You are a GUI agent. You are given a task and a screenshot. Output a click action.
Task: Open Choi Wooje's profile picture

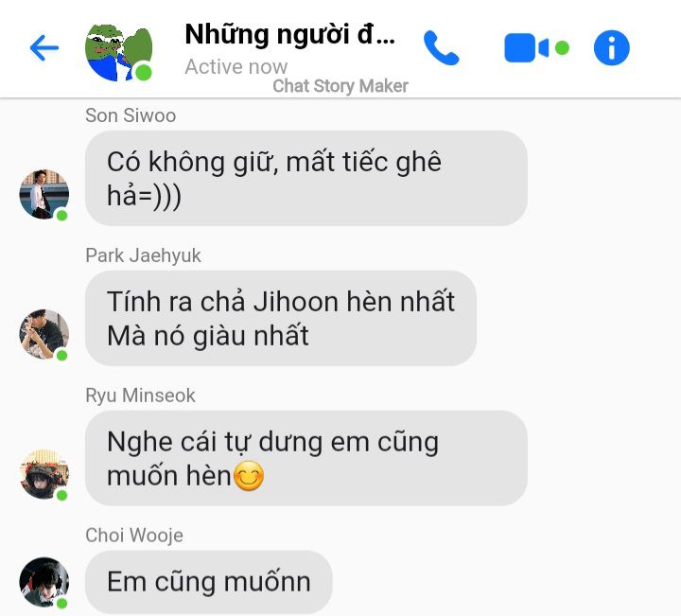(x=44, y=582)
